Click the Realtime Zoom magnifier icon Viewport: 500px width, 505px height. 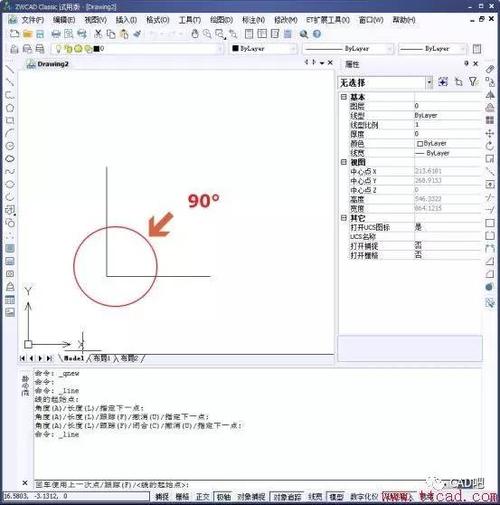coord(207,34)
